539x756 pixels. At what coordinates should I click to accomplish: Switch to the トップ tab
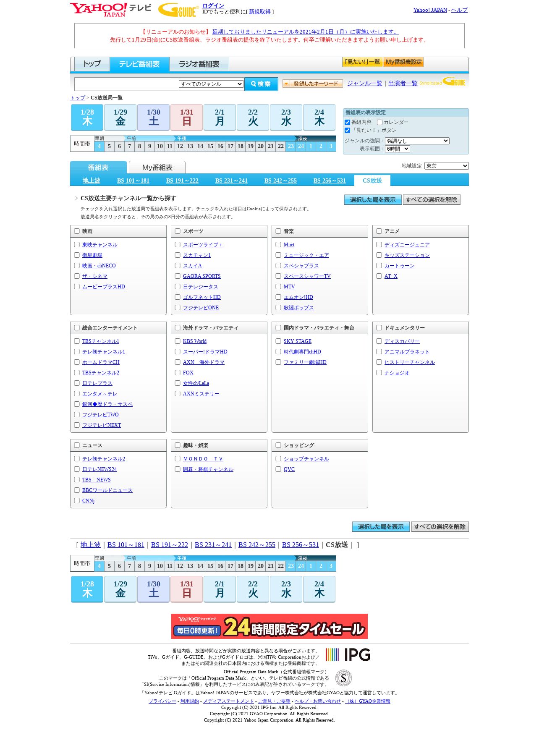[92, 64]
